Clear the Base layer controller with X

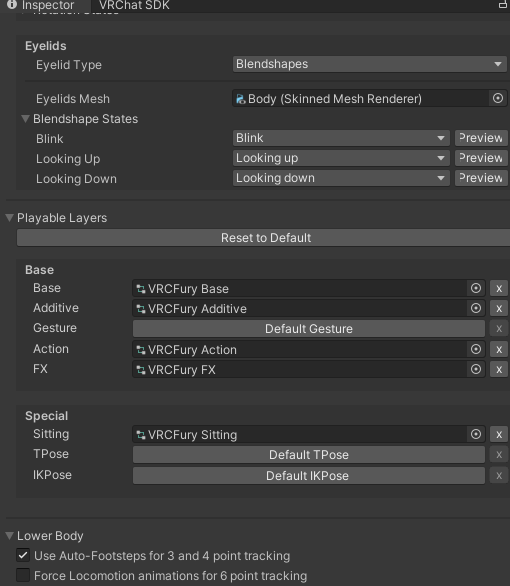tap(499, 289)
